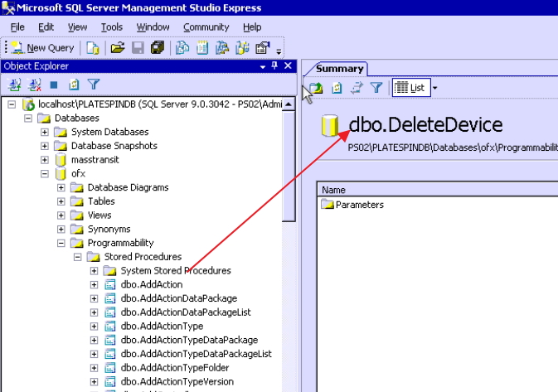
Task: Expand System Stored Procedures node
Action: click(94, 271)
